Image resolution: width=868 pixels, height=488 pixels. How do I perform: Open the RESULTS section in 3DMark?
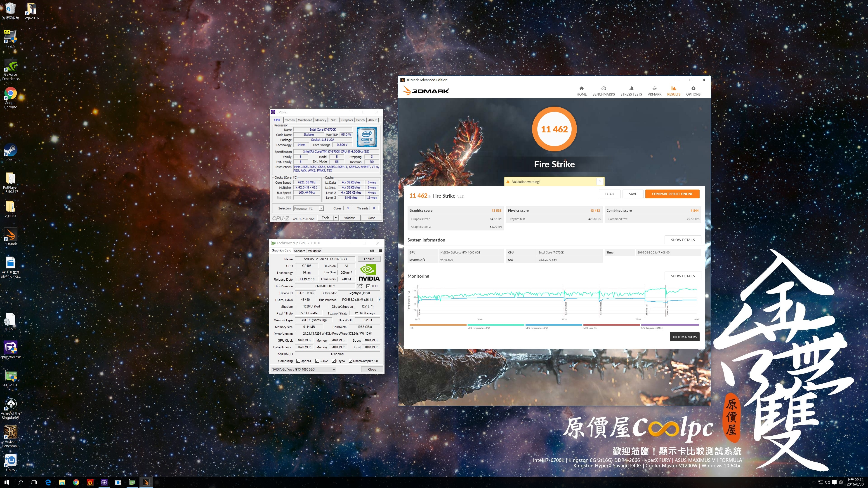[x=674, y=91]
